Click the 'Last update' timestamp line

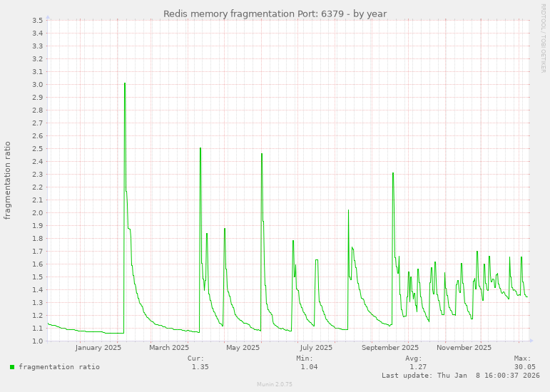[461, 375]
